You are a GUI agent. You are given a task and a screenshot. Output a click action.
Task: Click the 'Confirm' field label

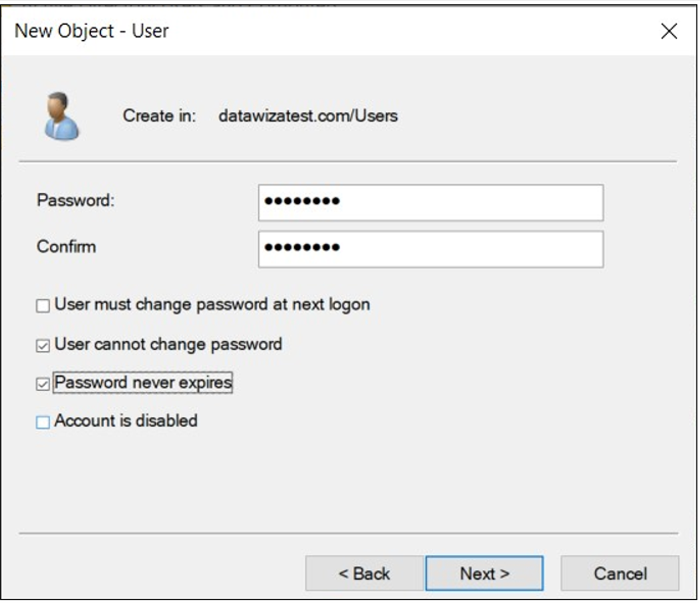tap(66, 246)
